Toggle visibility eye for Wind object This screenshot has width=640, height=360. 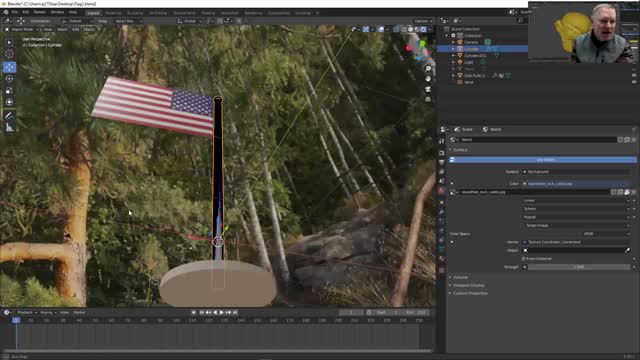pyautogui.click(x=634, y=82)
